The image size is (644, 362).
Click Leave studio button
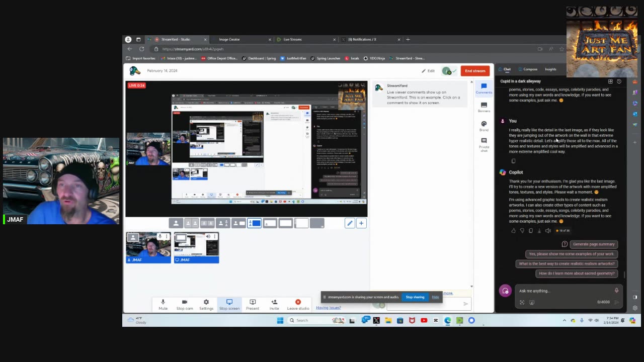tap(298, 305)
